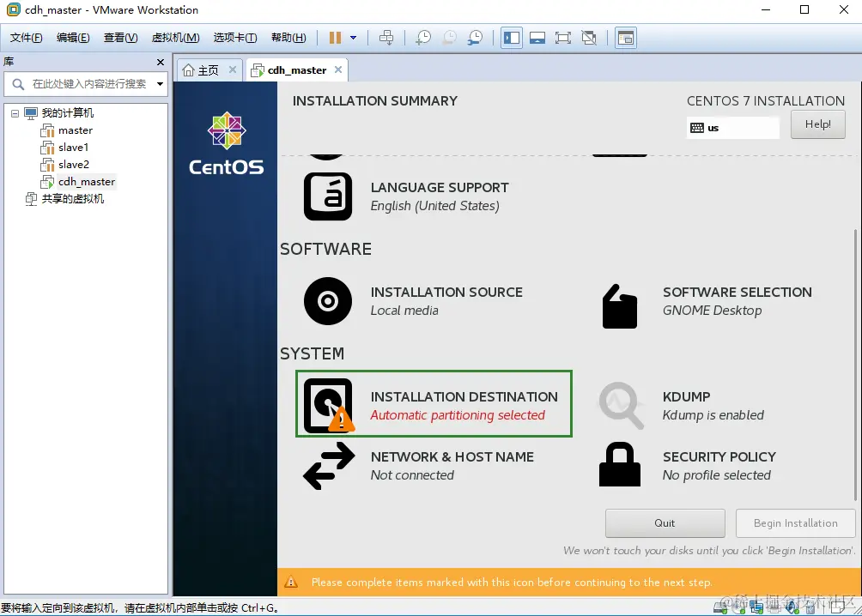Select 我的计算机 in the library

coord(68,113)
